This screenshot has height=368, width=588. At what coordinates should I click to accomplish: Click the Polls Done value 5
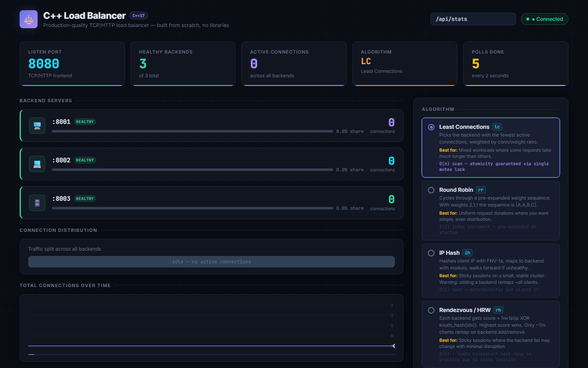(476, 64)
